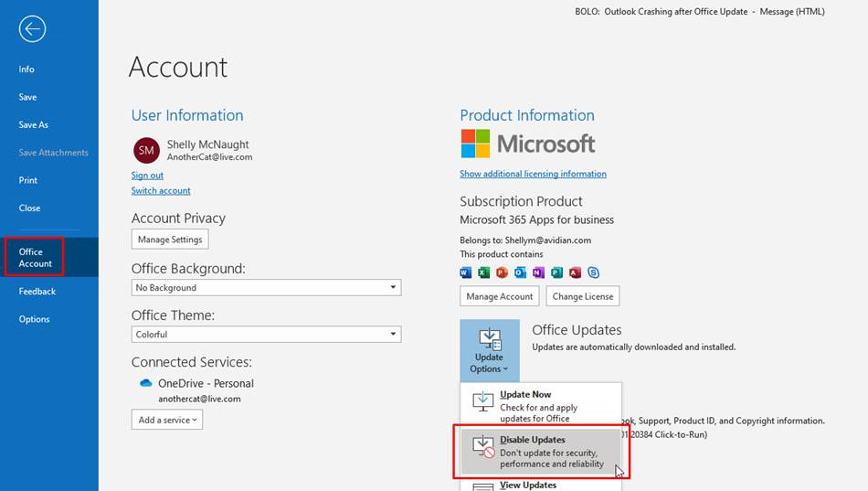
Task: Click the Change License button
Action: pos(583,296)
